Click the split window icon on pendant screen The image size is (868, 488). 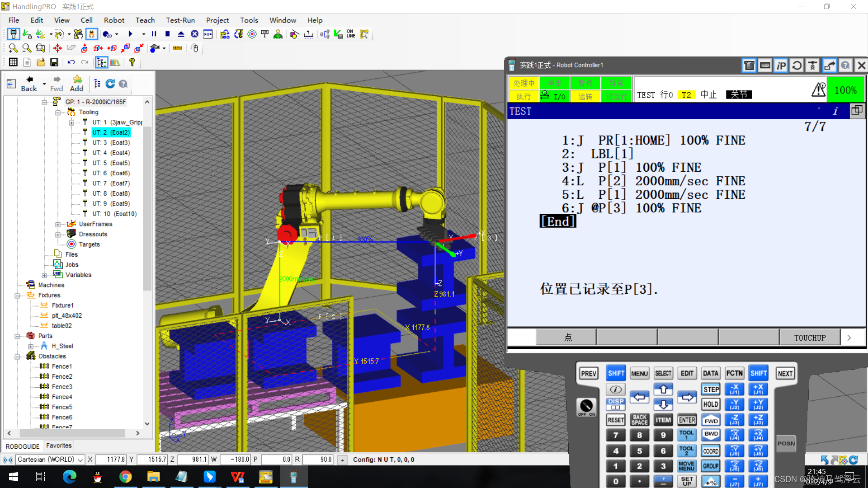coord(856,111)
